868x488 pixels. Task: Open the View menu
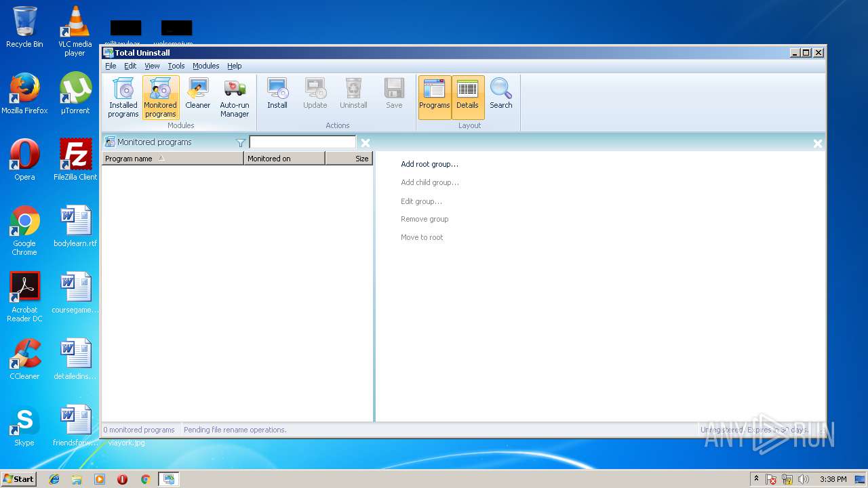[x=152, y=66]
